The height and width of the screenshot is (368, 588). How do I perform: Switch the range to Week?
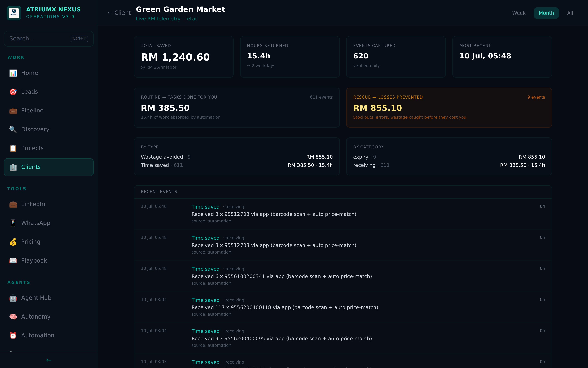point(519,13)
